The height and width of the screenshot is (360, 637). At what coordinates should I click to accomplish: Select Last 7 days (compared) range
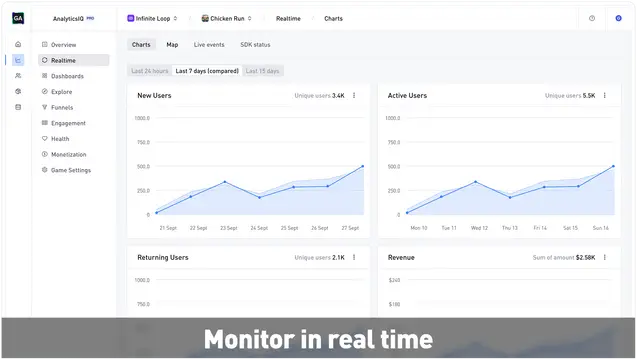207,71
